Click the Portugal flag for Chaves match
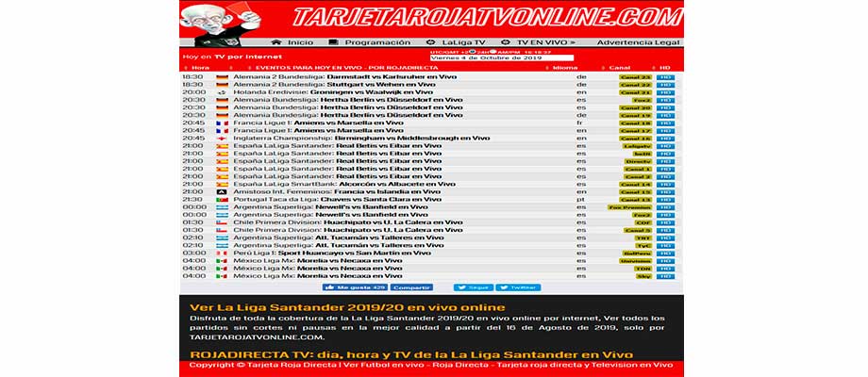 [223, 200]
